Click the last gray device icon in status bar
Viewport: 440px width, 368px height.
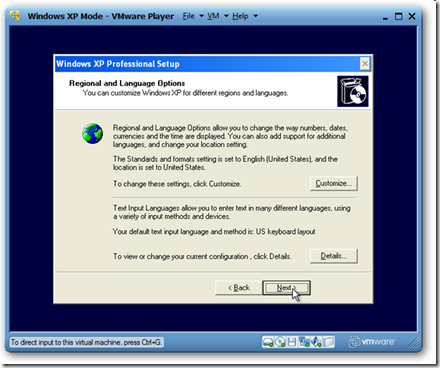[328, 342]
